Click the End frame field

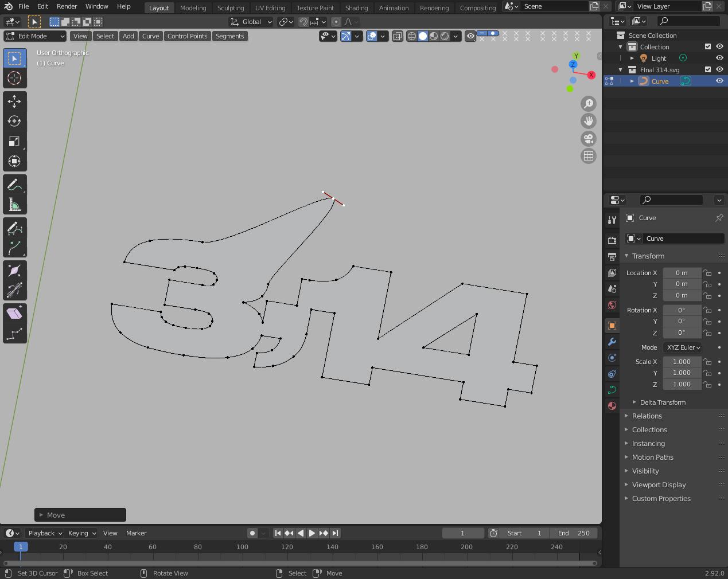click(x=574, y=533)
